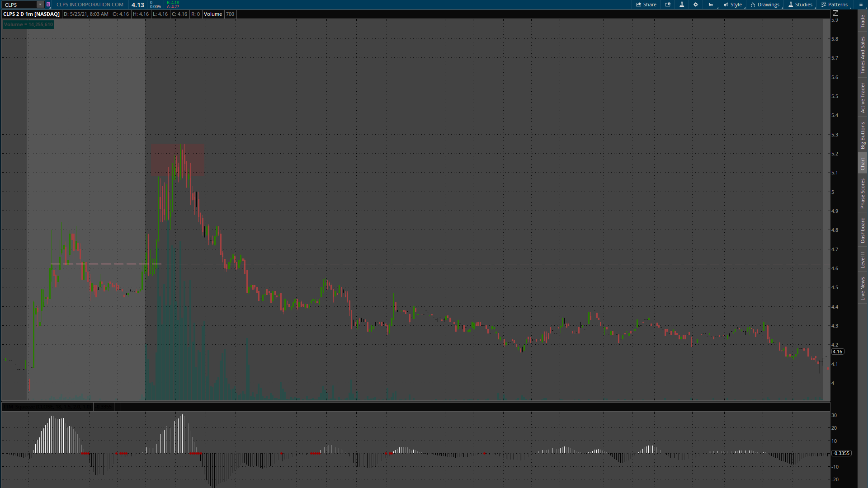Open chart settings gear icon
This screenshot has height=488, width=868.
[x=696, y=5]
